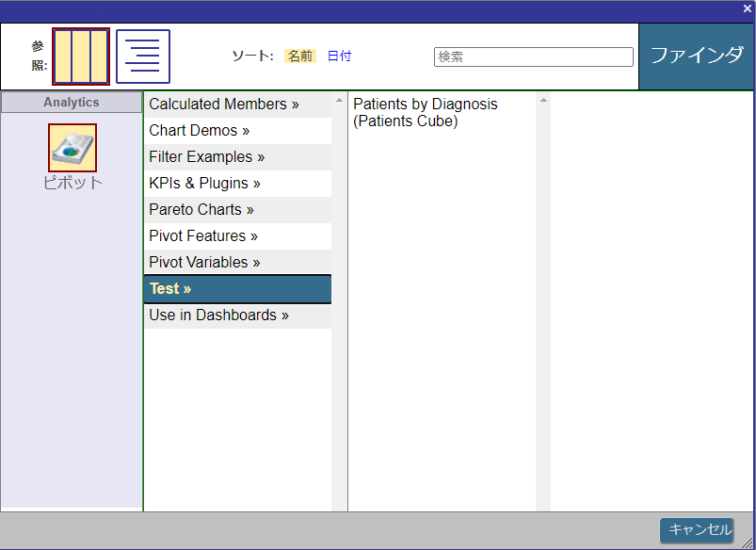Sort items by name (名前)
Screen dimensions: 756x550
pos(300,57)
